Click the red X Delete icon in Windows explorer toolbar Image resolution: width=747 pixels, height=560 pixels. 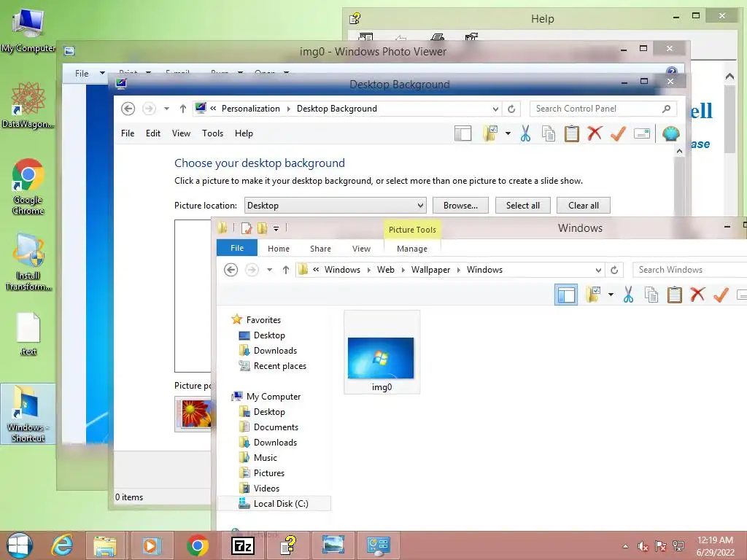tap(697, 295)
